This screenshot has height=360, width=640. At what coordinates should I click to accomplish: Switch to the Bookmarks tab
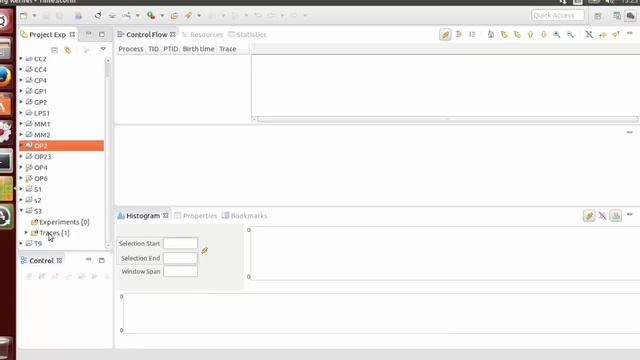245,216
